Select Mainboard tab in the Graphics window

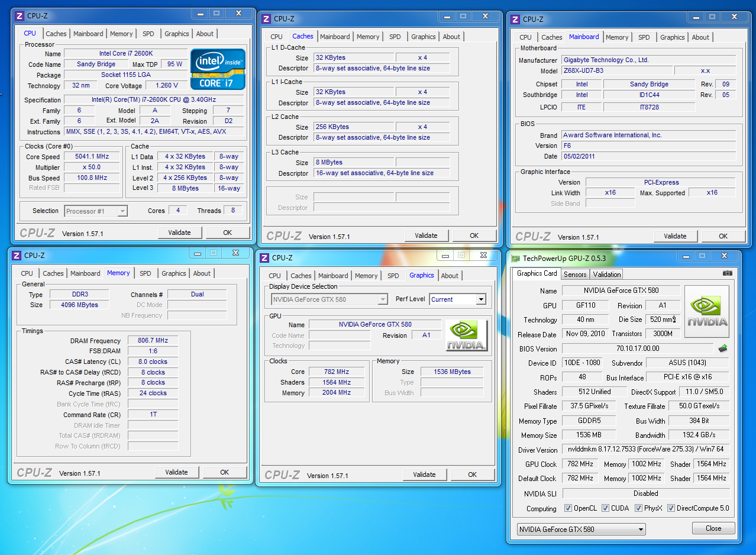tap(333, 276)
